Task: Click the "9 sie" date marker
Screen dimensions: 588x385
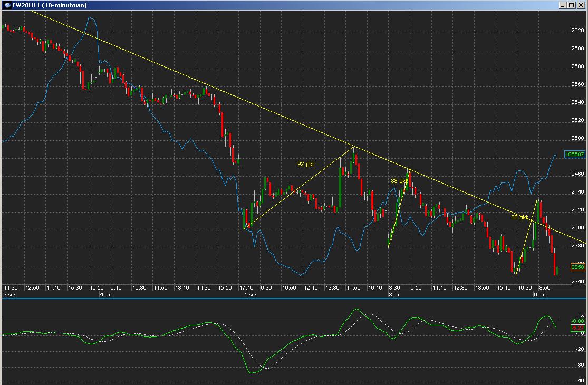Action: coord(538,295)
